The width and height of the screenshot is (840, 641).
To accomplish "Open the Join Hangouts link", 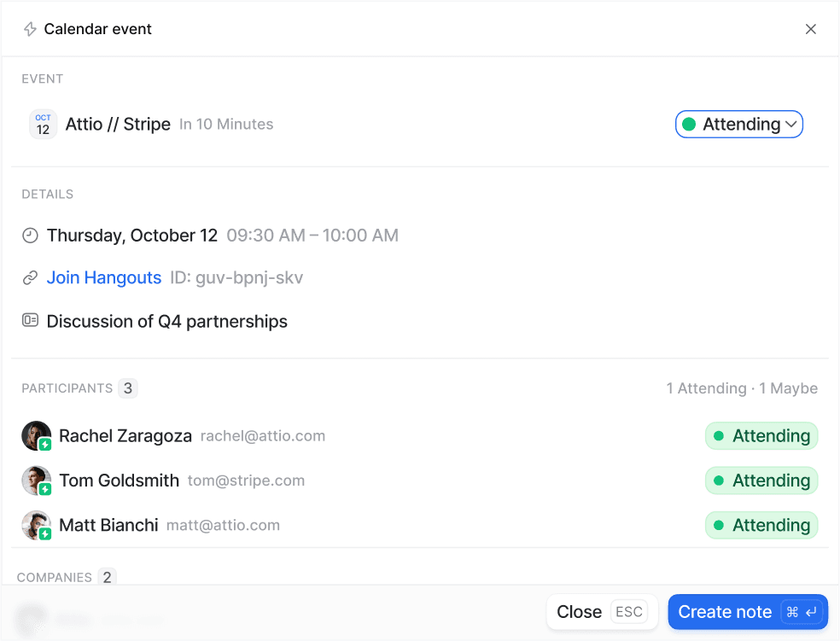I will (103, 277).
